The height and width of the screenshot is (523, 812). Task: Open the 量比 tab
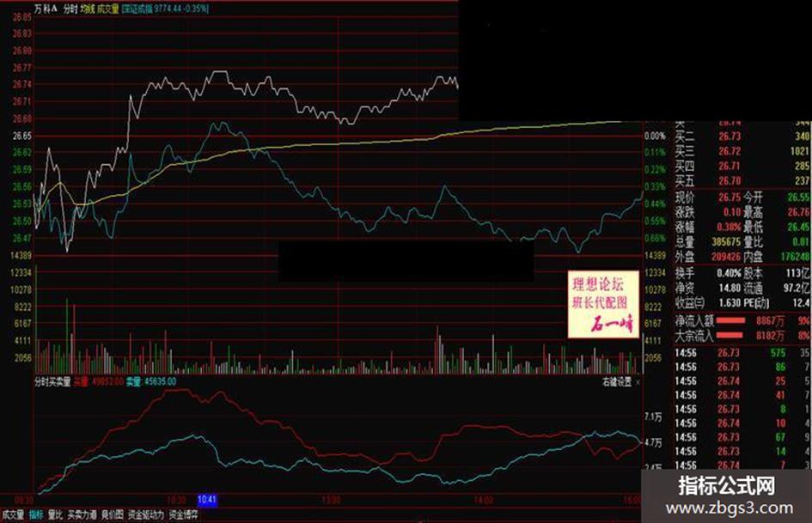[55, 514]
